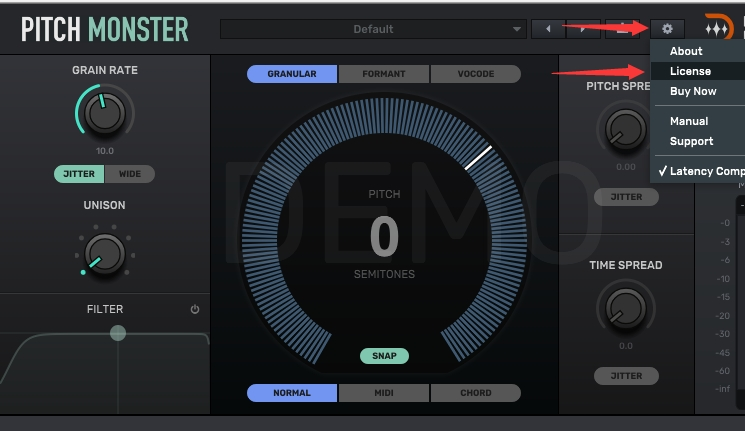Click the Pitch Monster title logo
The image size is (745, 431).
105,29
